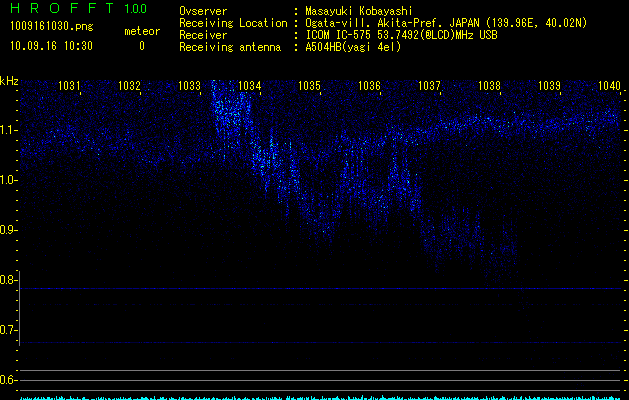This screenshot has height=400, width=629.
Task: Click the 'Receiving antenna' label
Action: tap(230, 47)
